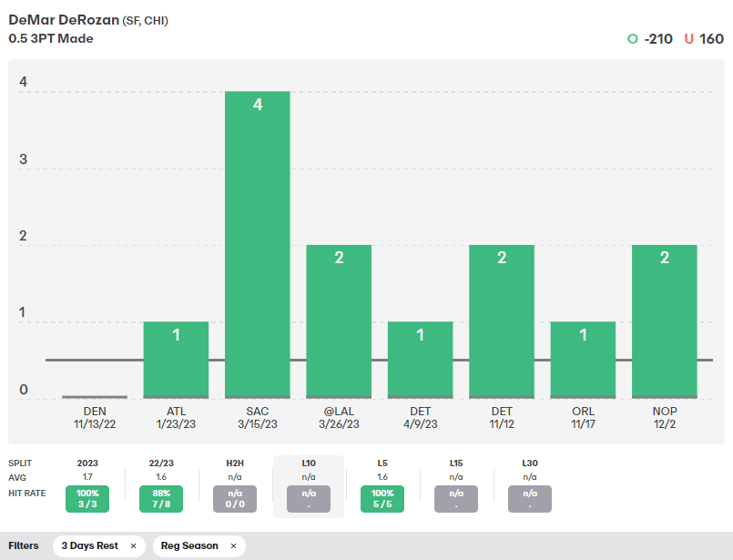Image resolution: width=733 pixels, height=560 pixels.
Task: Click the n/a 0/0 H2H badge
Action: [x=235, y=499]
